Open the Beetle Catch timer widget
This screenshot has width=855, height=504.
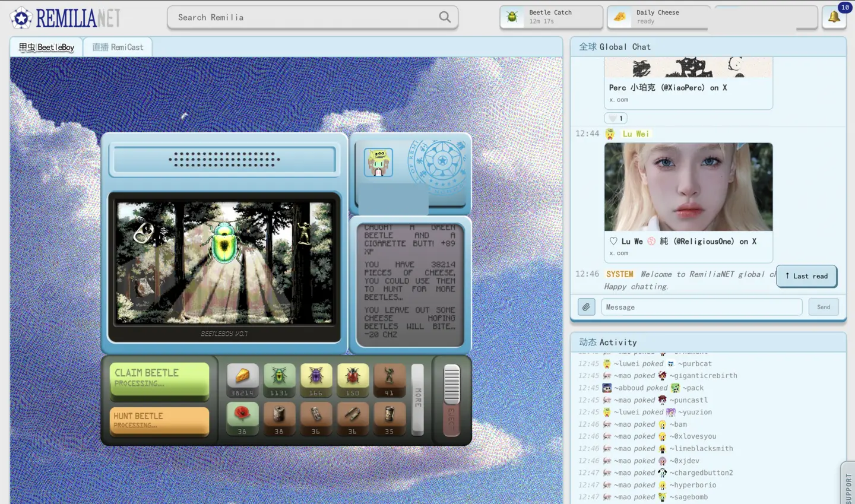551,17
